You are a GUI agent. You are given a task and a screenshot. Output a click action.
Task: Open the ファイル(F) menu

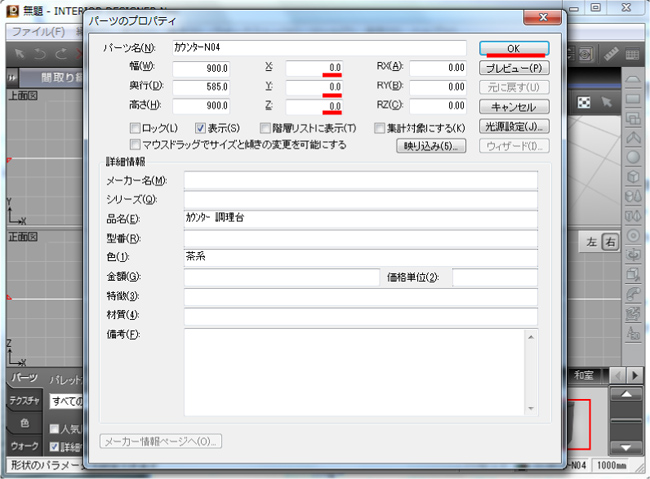coord(37,31)
